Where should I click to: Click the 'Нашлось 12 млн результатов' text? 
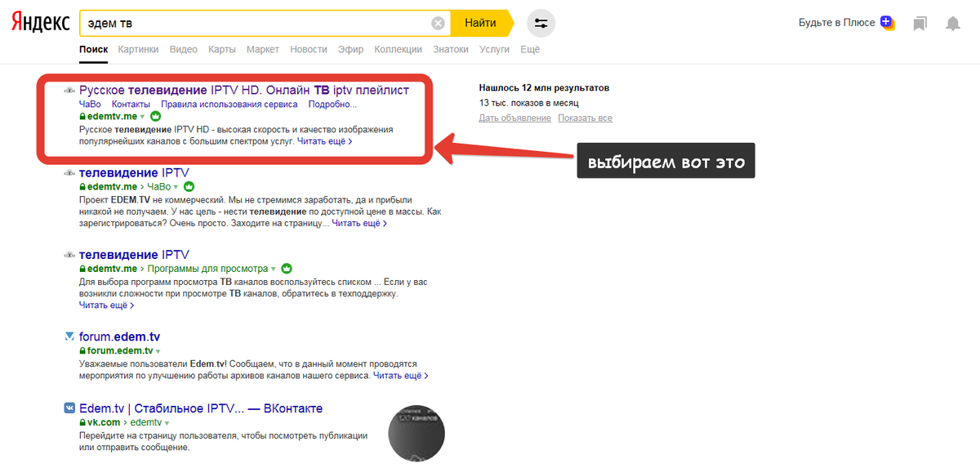pyautogui.click(x=544, y=88)
